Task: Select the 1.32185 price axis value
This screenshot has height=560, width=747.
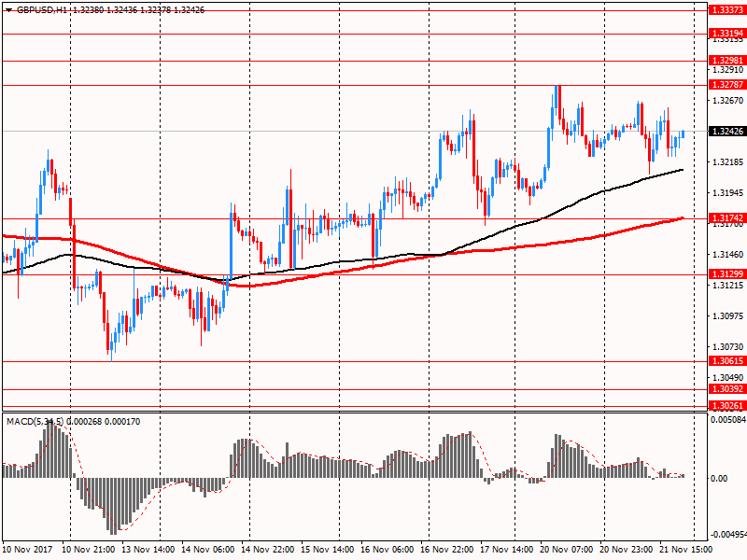Action: pos(728,162)
